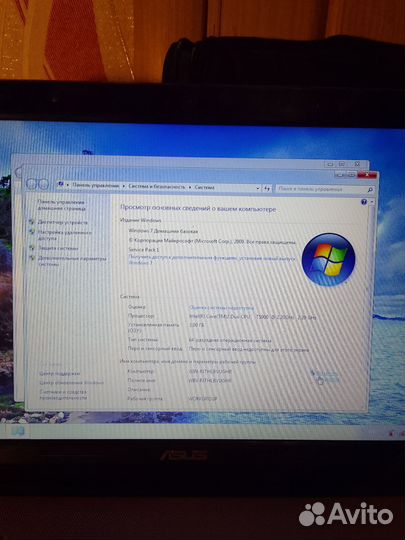
Task: Click the taskbar window icon at bottom left
Action: point(17,431)
